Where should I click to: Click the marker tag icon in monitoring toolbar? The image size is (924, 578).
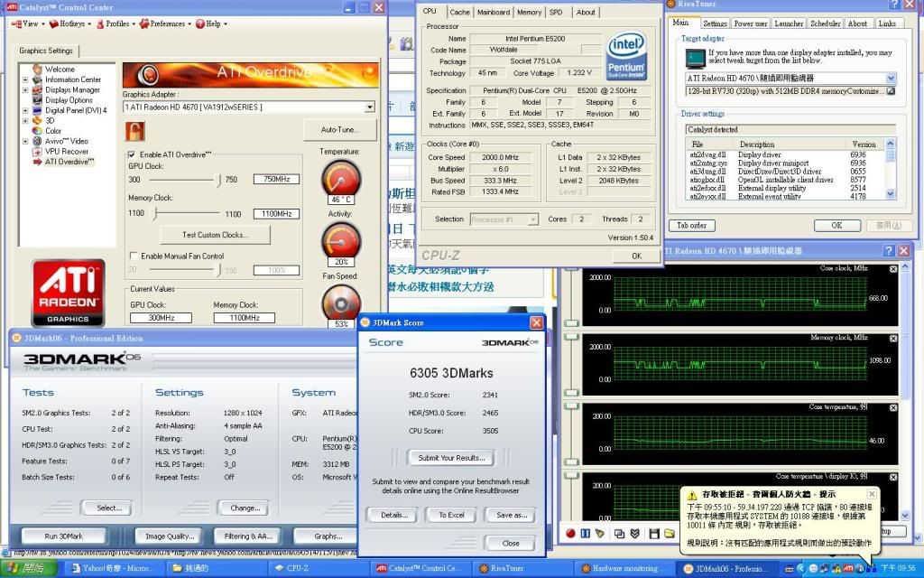coord(600,533)
